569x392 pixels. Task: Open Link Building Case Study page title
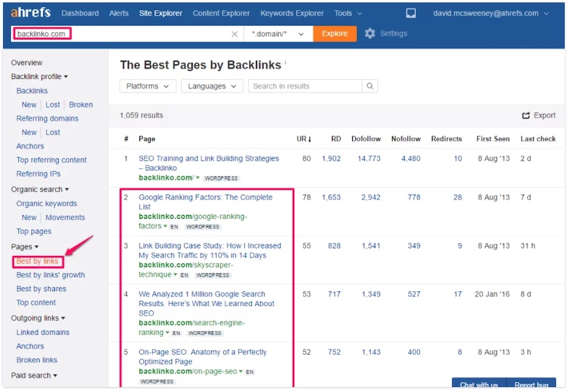(210, 250)
